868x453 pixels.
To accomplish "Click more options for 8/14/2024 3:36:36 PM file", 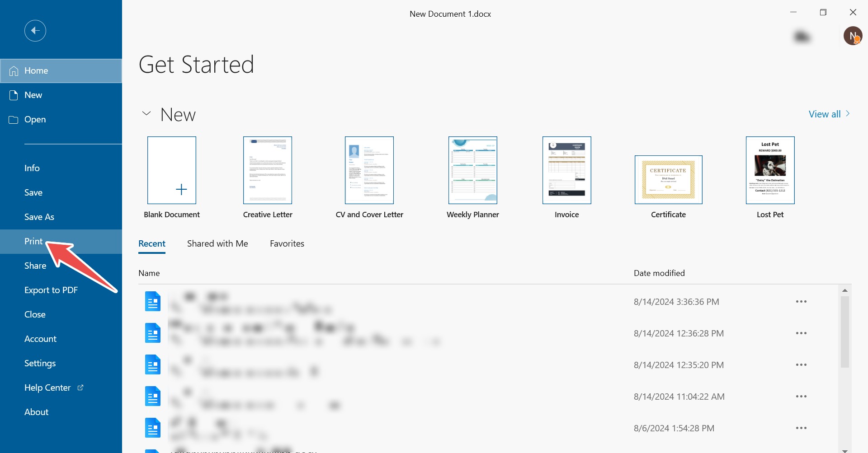I will (x=801, y=302).
